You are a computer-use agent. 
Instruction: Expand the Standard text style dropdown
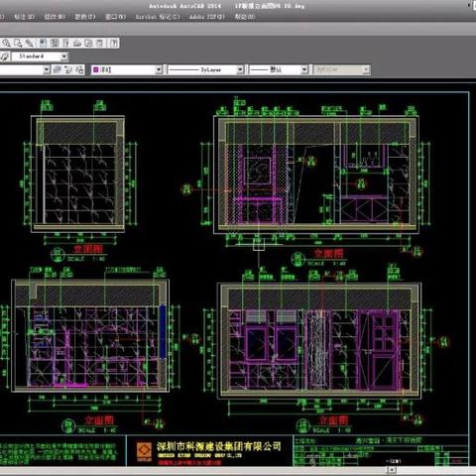click(64, 57)
